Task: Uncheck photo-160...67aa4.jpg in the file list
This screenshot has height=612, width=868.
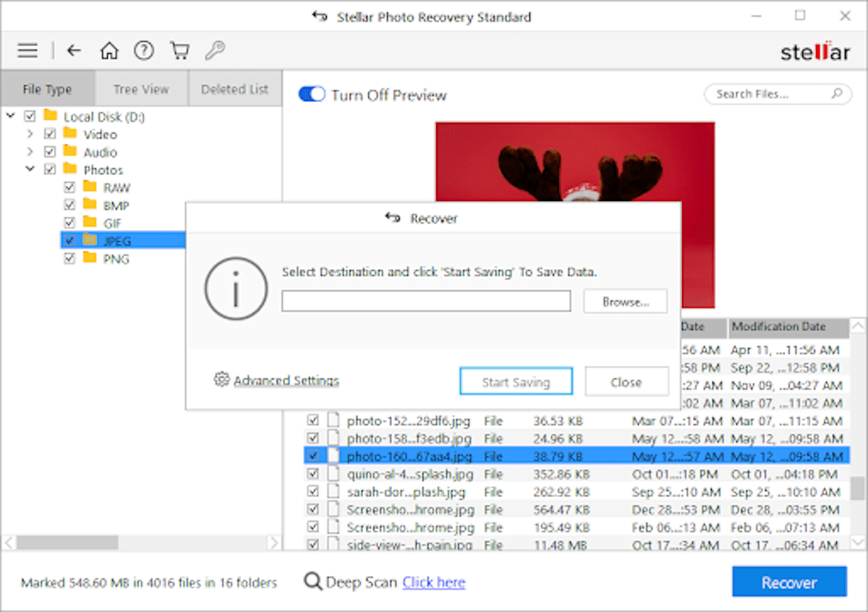Action: click(x=313, y=456)
